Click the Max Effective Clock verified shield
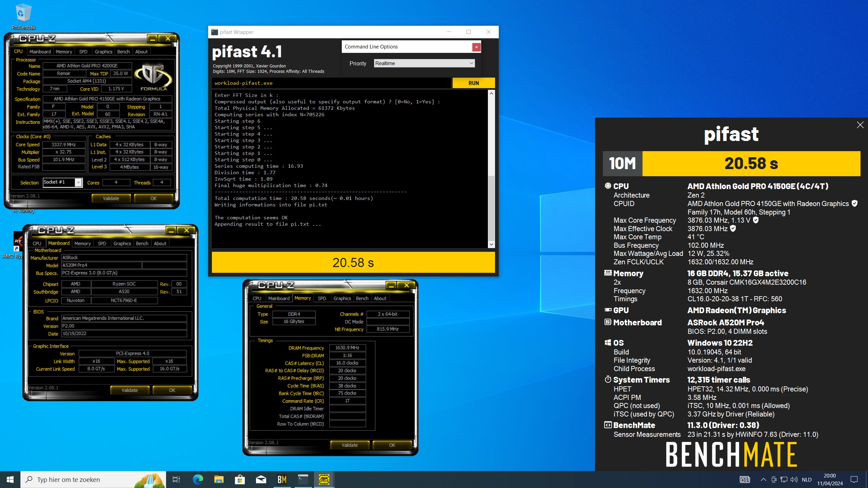 tap(733, 228)
